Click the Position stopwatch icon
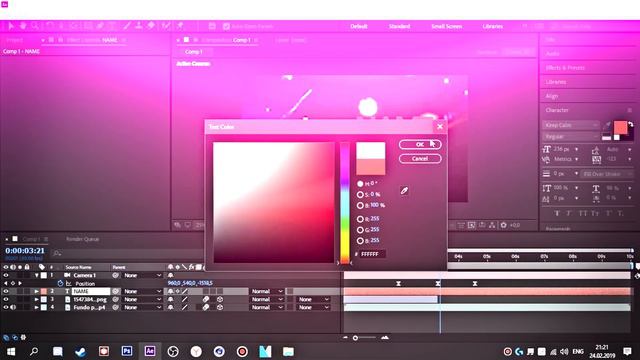 (60, 283)
